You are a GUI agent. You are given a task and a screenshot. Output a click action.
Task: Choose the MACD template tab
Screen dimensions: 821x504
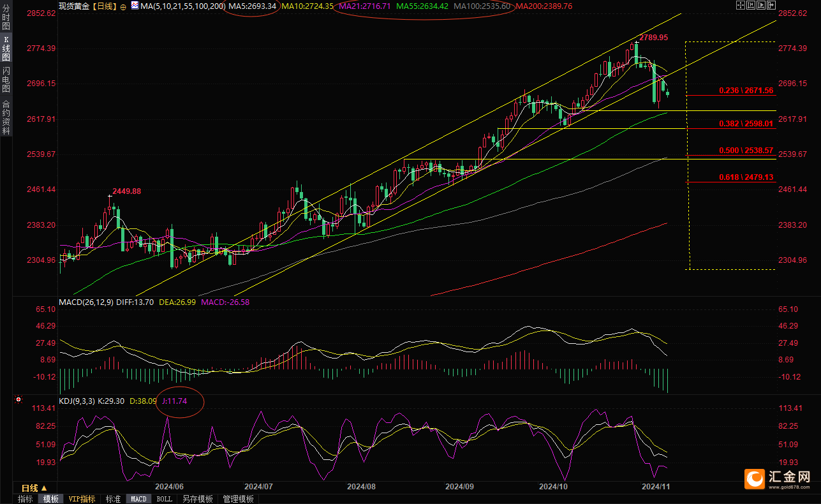point(138,499)
